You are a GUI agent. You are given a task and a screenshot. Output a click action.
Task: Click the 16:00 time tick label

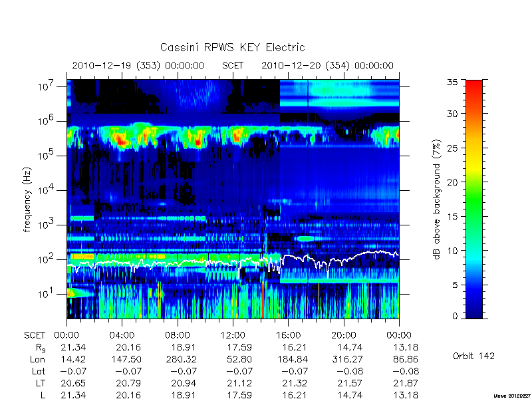[288, 335]
